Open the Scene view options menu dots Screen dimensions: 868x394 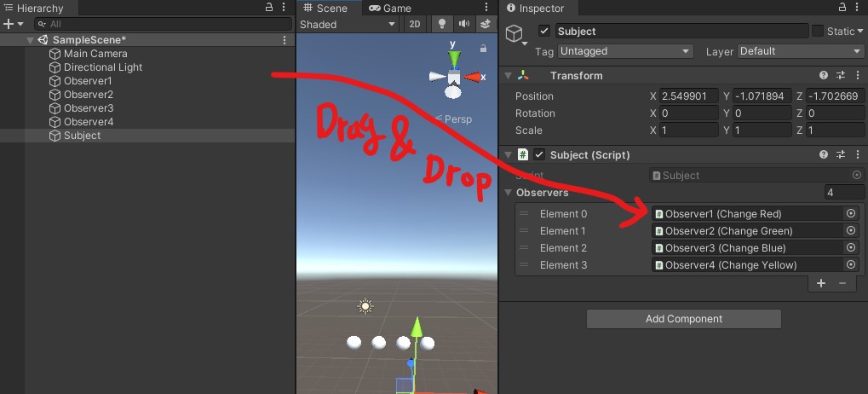point(486,7)
